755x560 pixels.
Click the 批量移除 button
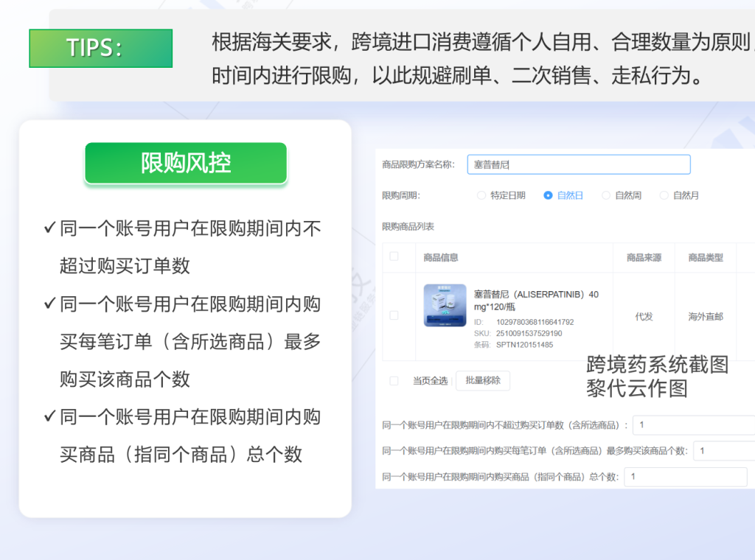(x=482, y=380)
